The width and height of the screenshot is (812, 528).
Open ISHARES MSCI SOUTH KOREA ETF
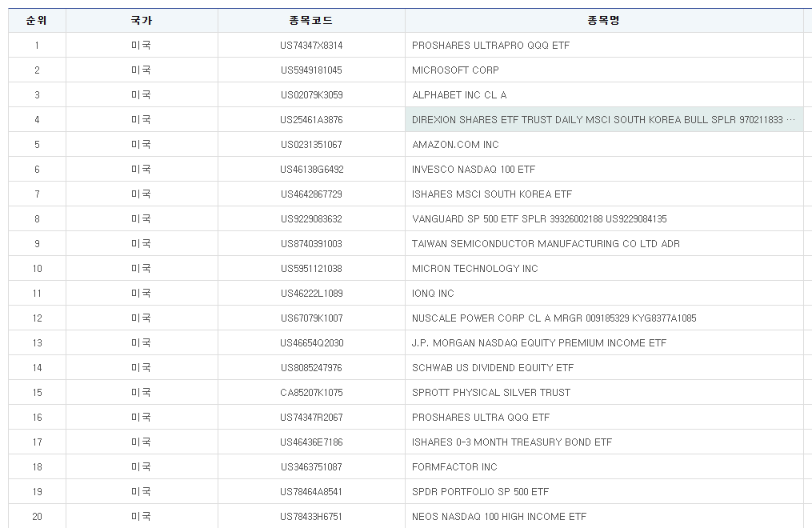492,194
